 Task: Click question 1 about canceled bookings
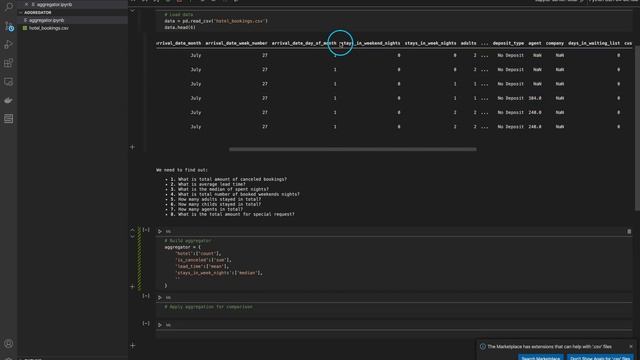[x=229, y=179]
